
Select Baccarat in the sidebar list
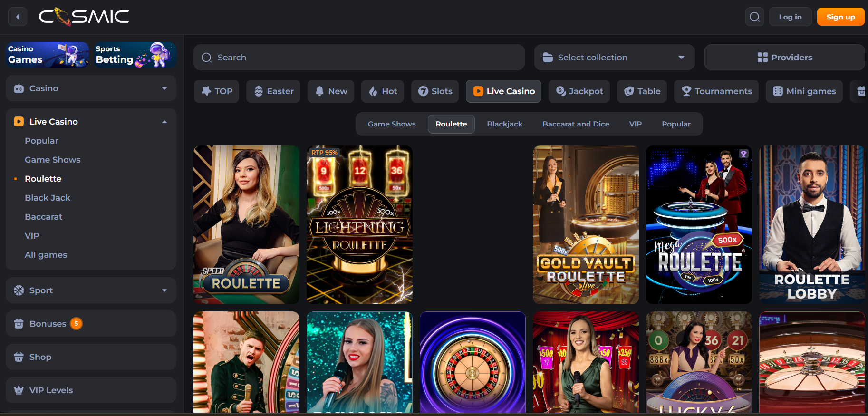coord(43,217)
